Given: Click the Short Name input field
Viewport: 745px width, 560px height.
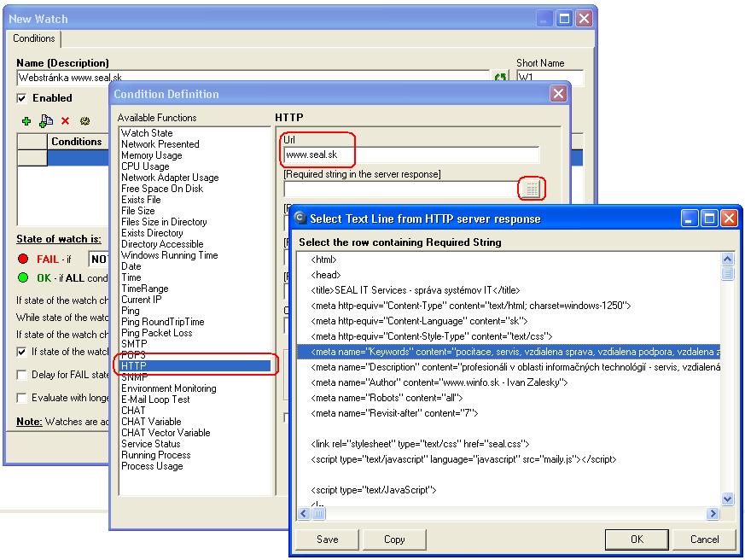Looking at the screenshot, I should click(550, 78).
